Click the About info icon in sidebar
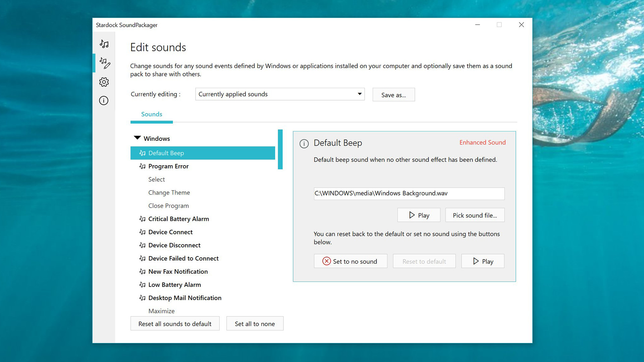The width and height of the screenshot is (644, 362). click(x=104, y=101)
